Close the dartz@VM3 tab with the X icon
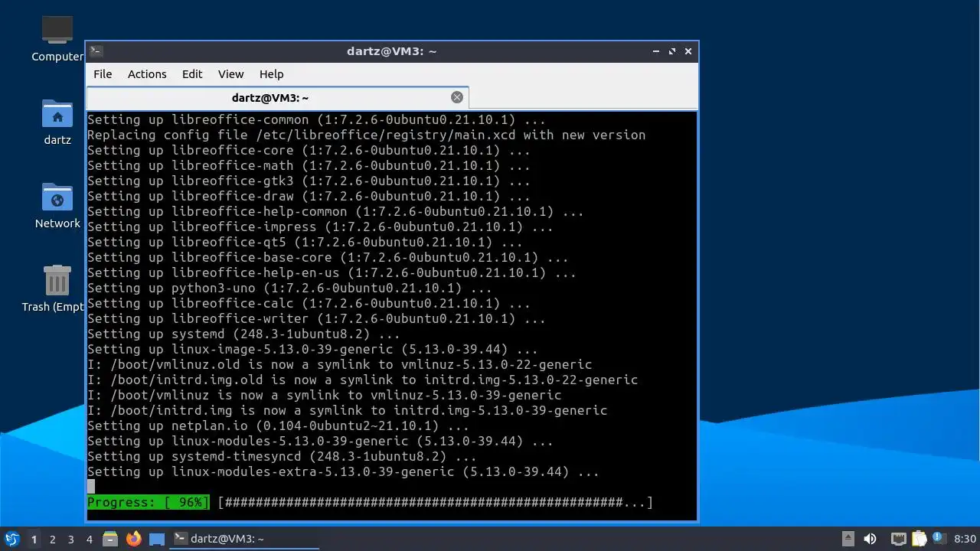The image size is (980, 551). [x=457, y=97]
